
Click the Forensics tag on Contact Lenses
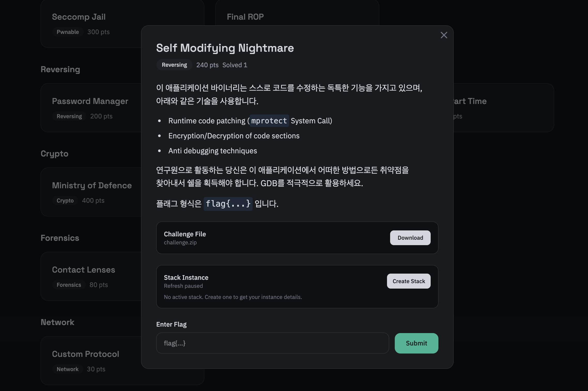coord(69,285)
